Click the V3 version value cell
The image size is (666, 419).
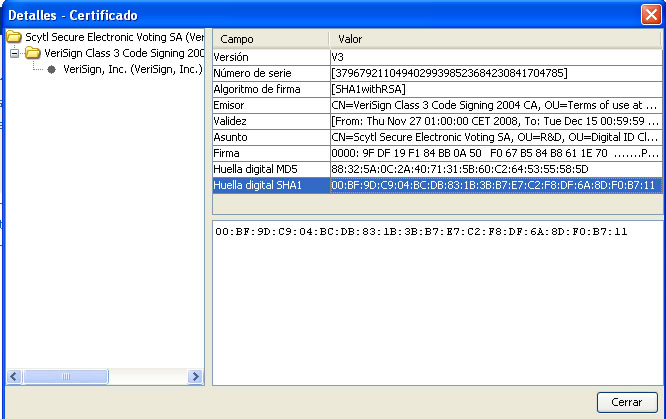tap(496, 57)
